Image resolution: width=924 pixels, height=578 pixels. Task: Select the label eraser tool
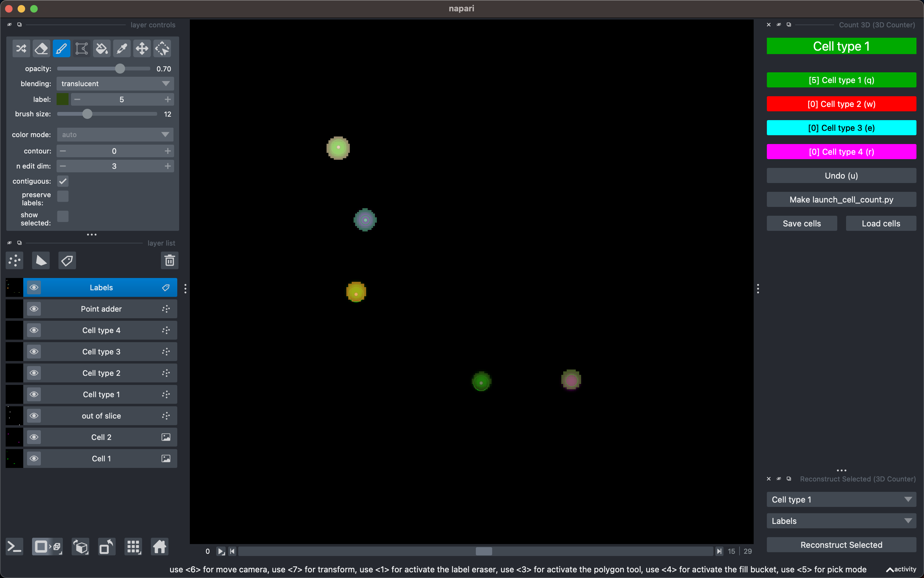click(41, 48)
